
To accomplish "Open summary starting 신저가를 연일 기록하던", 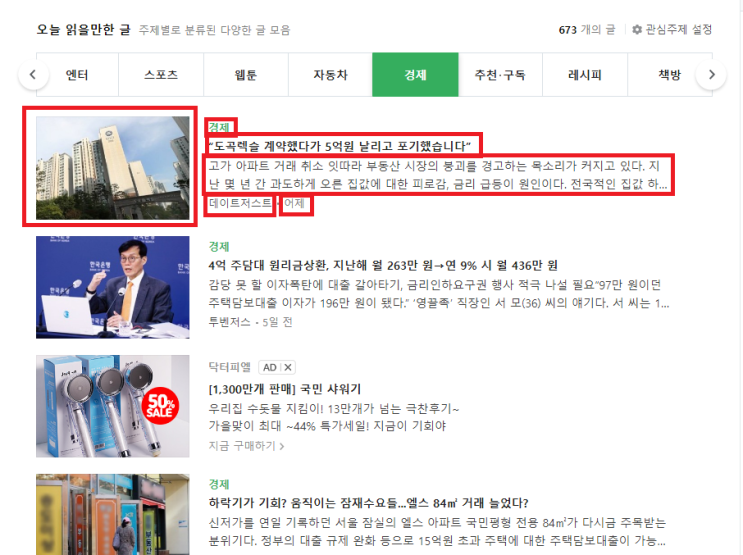I will (x=437, y=531).
